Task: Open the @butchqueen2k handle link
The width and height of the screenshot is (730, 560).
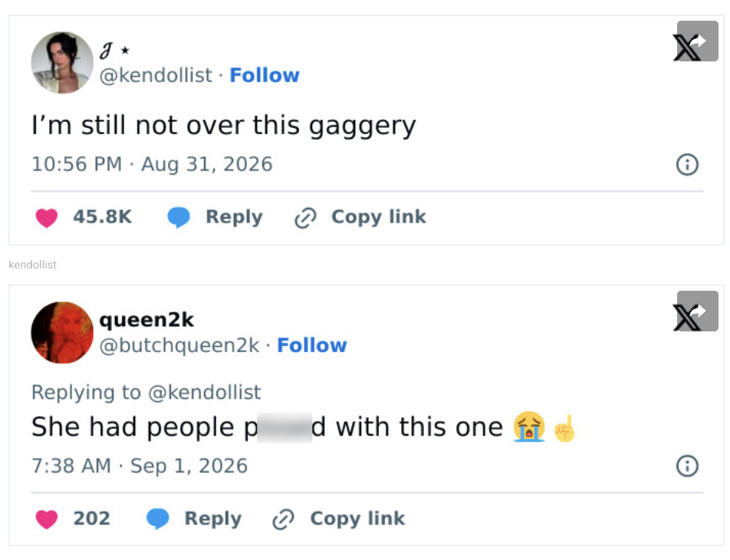Action: point(179,346)
